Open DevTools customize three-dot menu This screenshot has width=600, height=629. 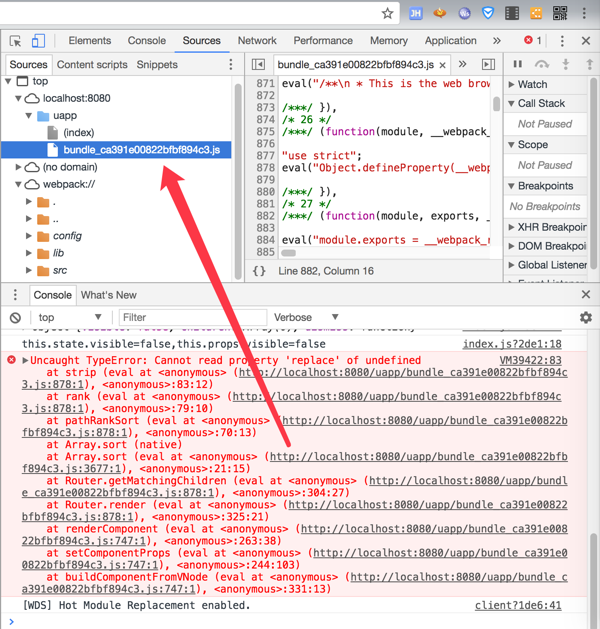(562, 41)
